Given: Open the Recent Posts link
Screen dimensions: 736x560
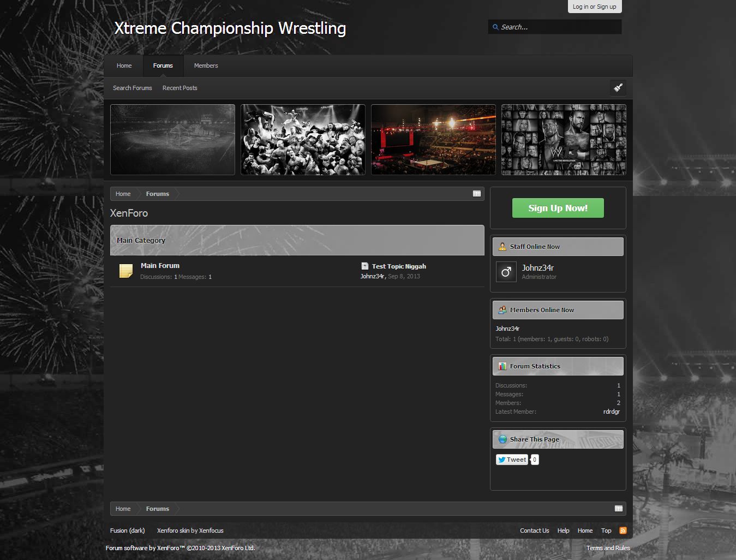Looking at the screenshot, I should (x=179, y=88).
